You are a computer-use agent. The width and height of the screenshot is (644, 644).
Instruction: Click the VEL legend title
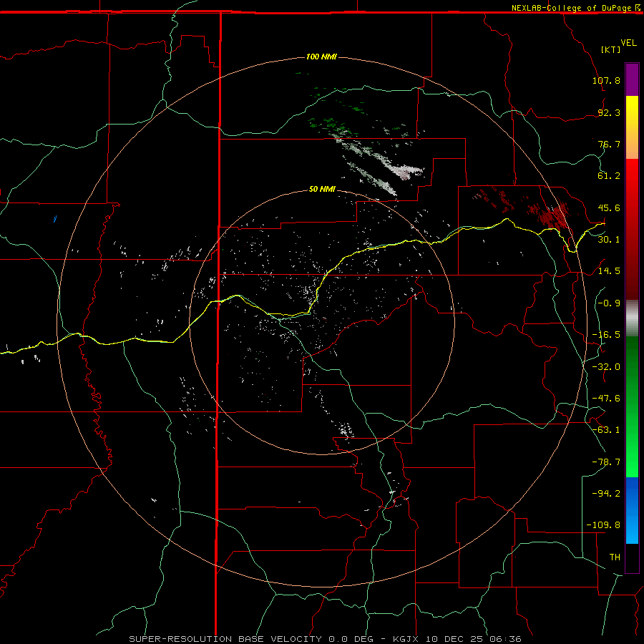point(628,43)
